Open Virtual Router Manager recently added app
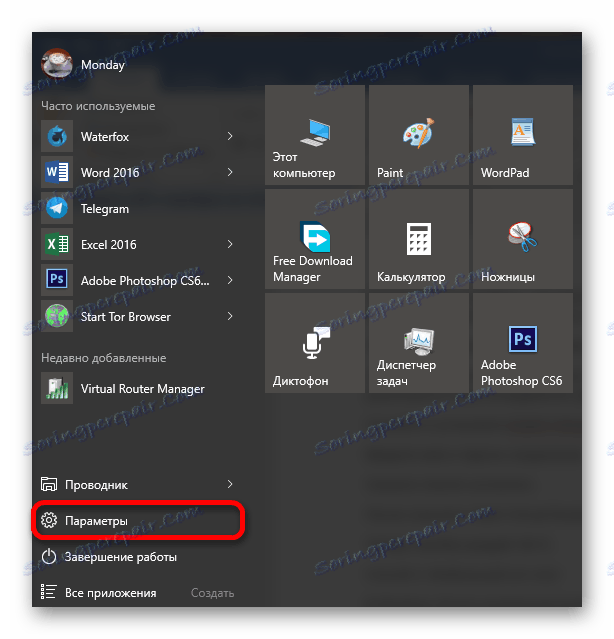Screen dimensions: 614x639 tap(139, 388)
